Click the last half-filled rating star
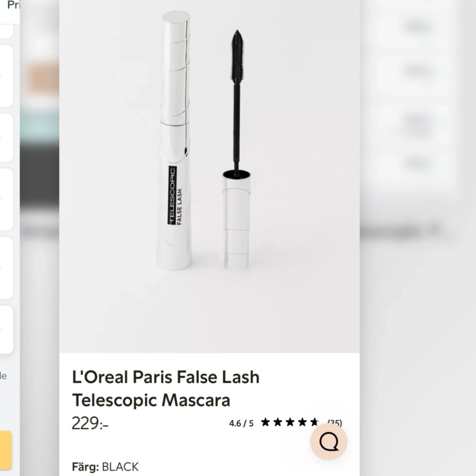This screenshot has width=476, height=476. (x=314, y=422)
